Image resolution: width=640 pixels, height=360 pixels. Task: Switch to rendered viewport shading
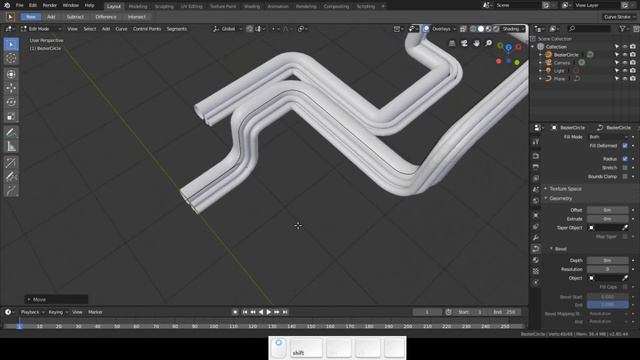click(x=496, y=29)
